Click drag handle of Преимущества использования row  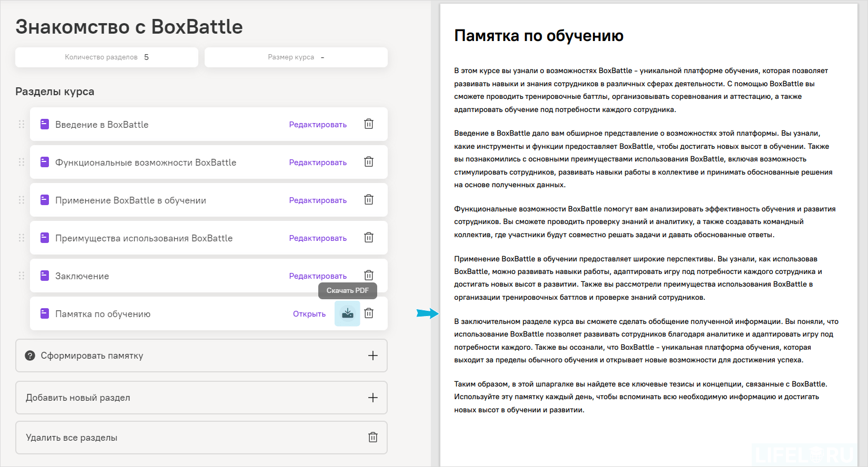[22, 238]
